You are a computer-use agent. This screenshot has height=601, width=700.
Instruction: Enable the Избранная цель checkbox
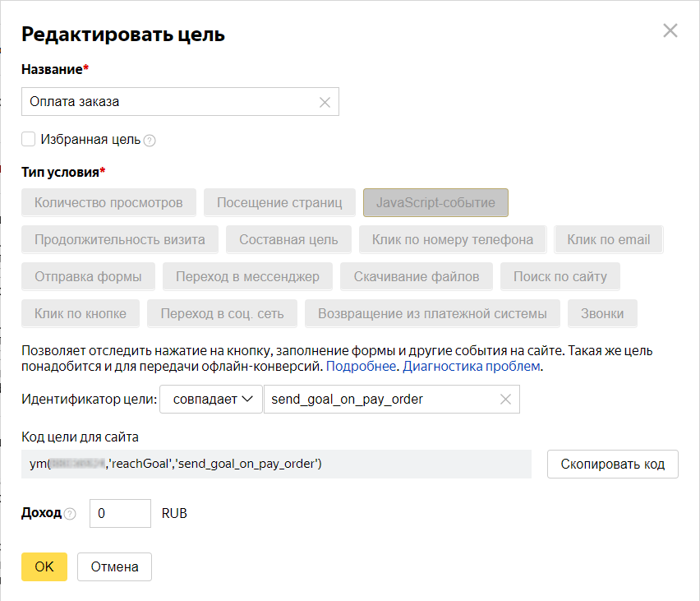tap(29, 139)
